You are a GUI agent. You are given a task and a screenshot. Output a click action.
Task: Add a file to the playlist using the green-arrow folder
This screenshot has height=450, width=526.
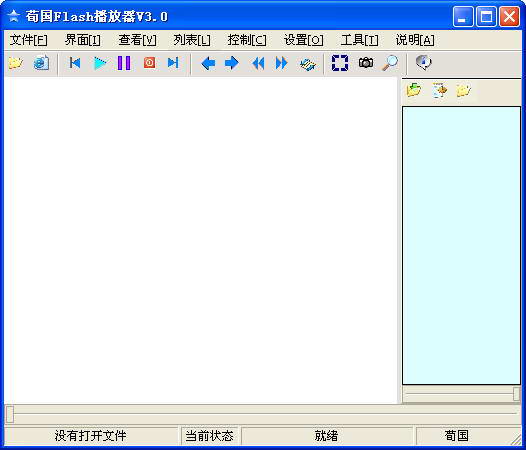pyautogui.click(x=414, y=90)
